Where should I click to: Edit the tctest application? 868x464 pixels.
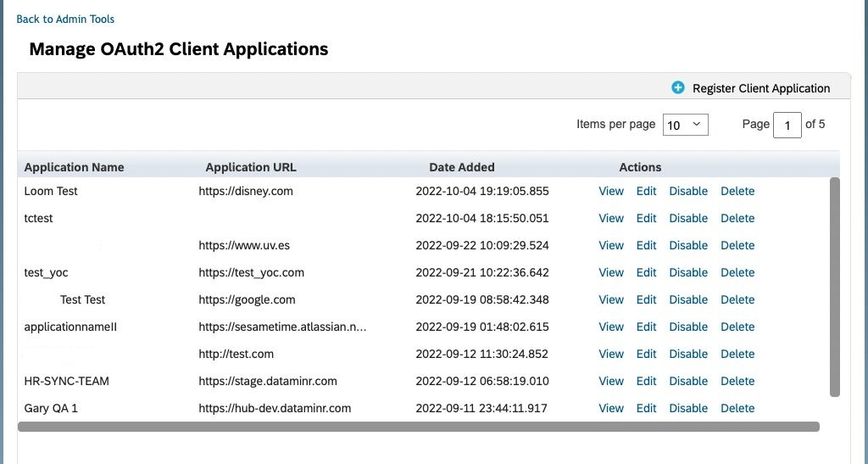pos(646,218)
